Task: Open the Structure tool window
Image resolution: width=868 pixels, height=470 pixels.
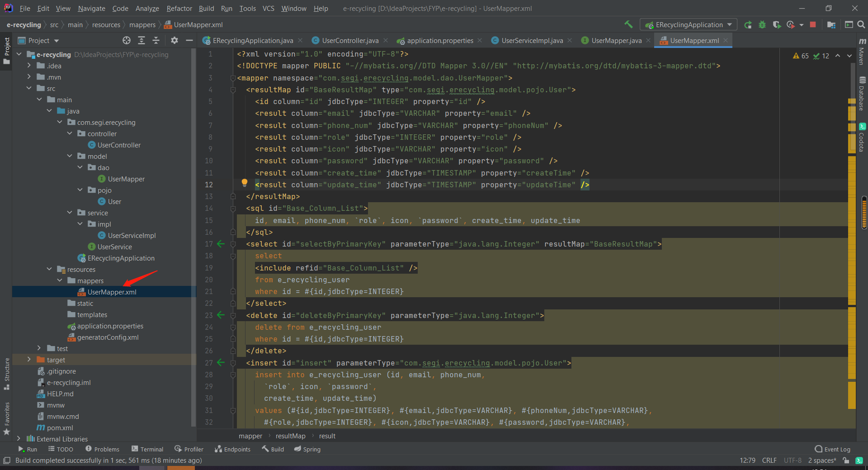Action: pyautogui.click(x=6, y=374)
